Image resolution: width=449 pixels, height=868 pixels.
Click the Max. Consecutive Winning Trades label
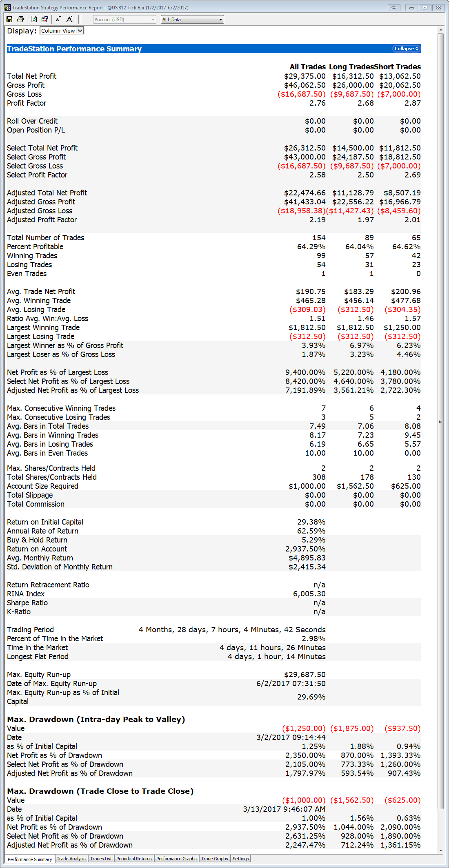pos(61,408)
